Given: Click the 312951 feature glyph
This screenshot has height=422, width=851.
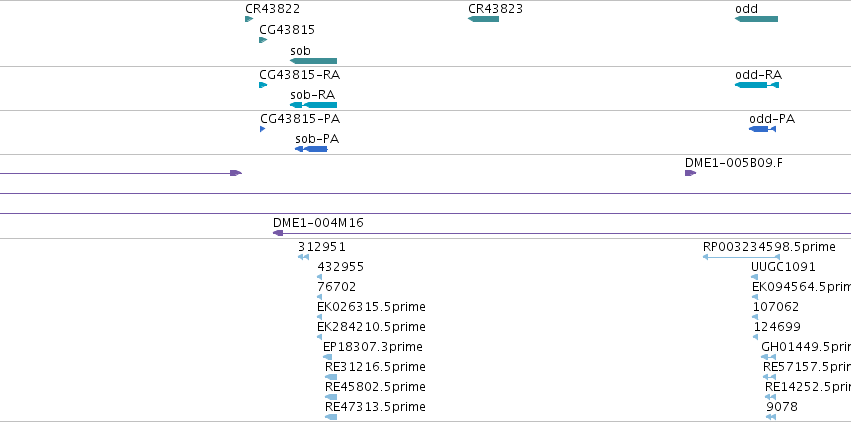Looking at the screenshot, I should [303, 257].
